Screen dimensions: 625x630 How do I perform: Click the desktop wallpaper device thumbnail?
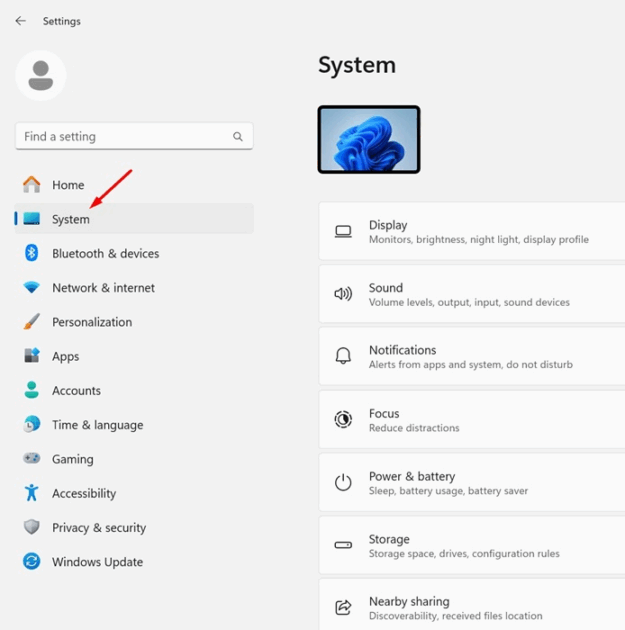(369, 139)
